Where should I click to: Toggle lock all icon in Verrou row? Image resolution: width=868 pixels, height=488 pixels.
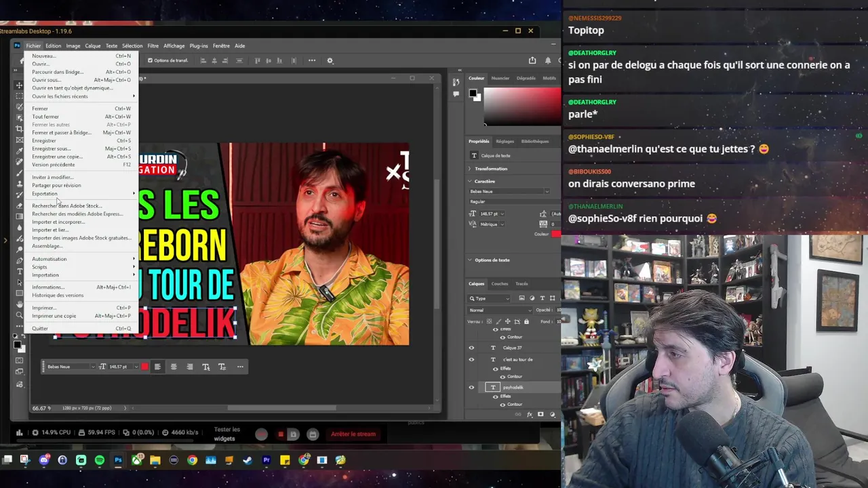click(x=526, y=321)
